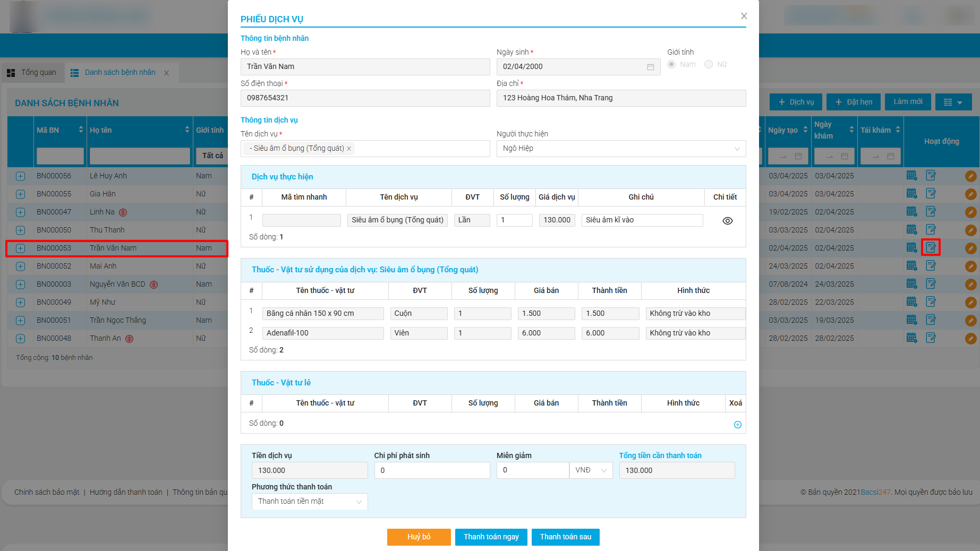Click the debt marker icon beside Linh Na
The width and height of the screenshot is (980, 551).
123,213
